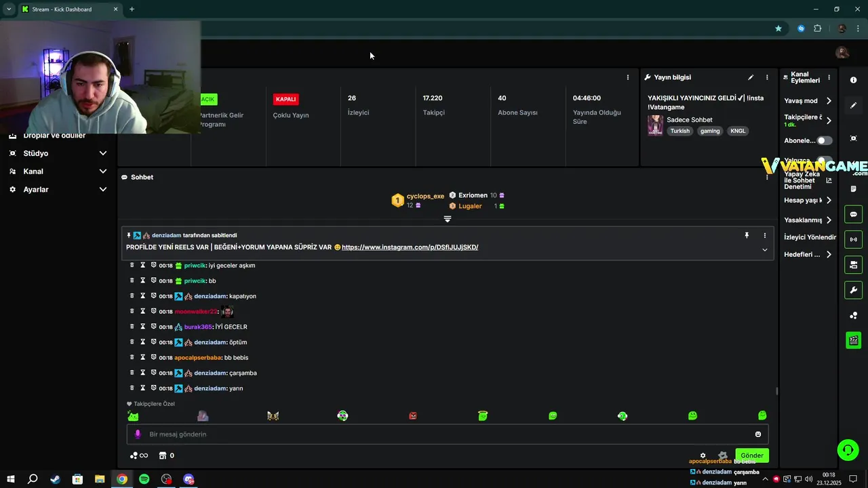Open chat settings gear next to Gönder
This screenshot has height=488, width=868.
[x=703, y=455]
